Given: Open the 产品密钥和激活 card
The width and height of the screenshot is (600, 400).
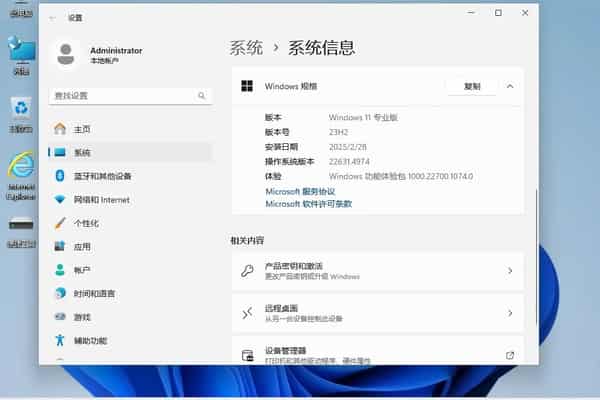Looking at the screenshot, I should (377, 271).
